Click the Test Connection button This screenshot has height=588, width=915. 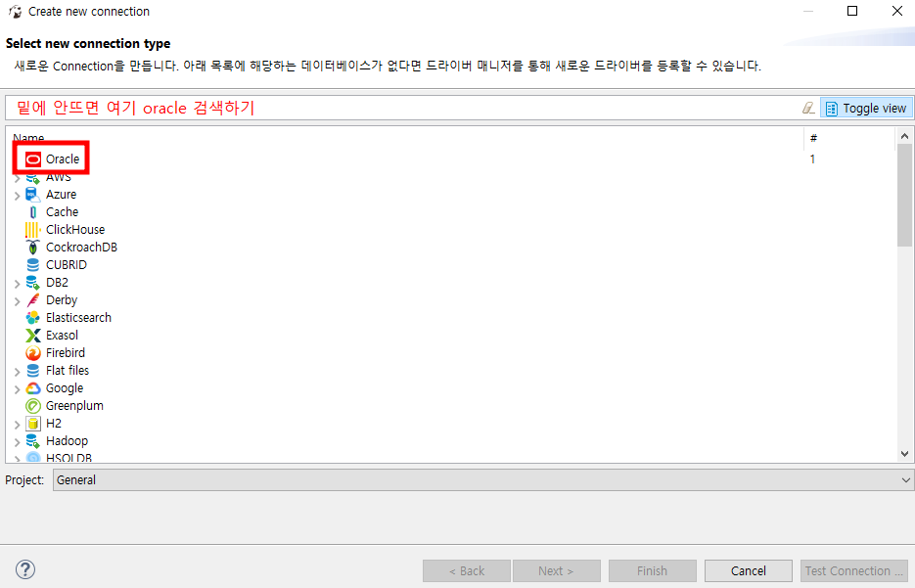(x=854, y=570)
